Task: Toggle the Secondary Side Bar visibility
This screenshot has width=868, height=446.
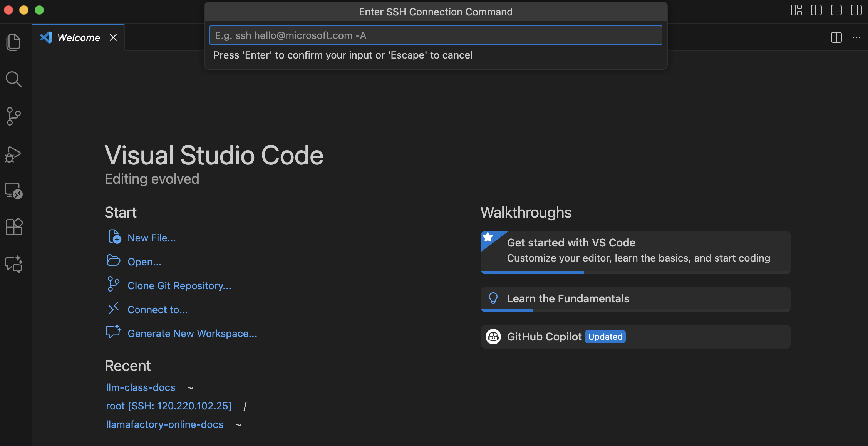Action: coord(856,10)
